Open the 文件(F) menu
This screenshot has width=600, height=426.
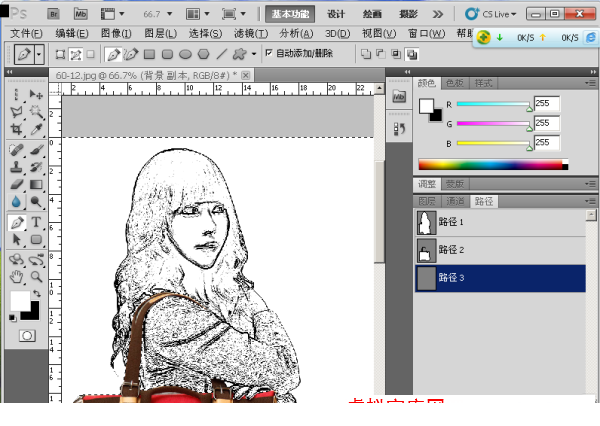tap(26, 34)
